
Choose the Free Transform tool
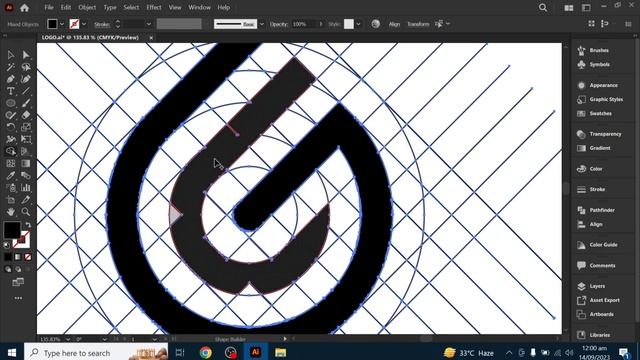26,139
